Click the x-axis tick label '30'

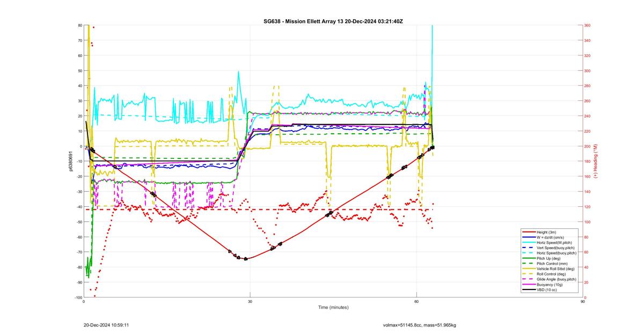(250, 302)
